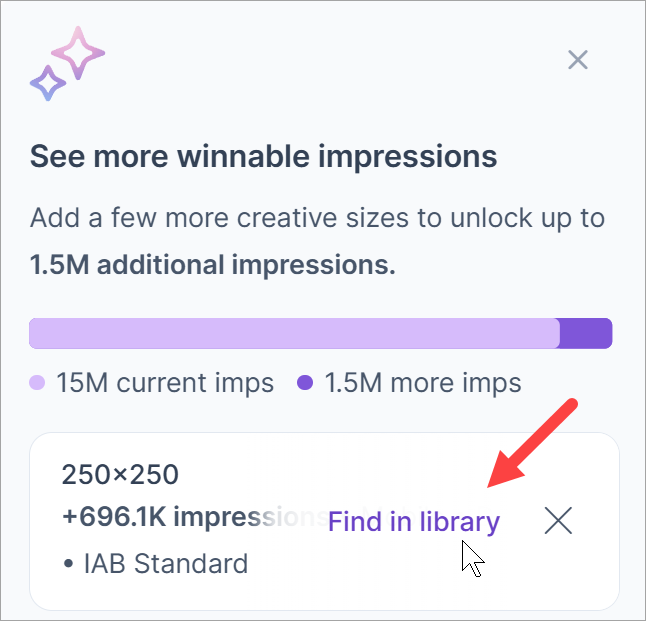The width and height of the screenshot is (646, 621).
Task: Click the dark purple additional impressions segment
Action: click(586, 333)
